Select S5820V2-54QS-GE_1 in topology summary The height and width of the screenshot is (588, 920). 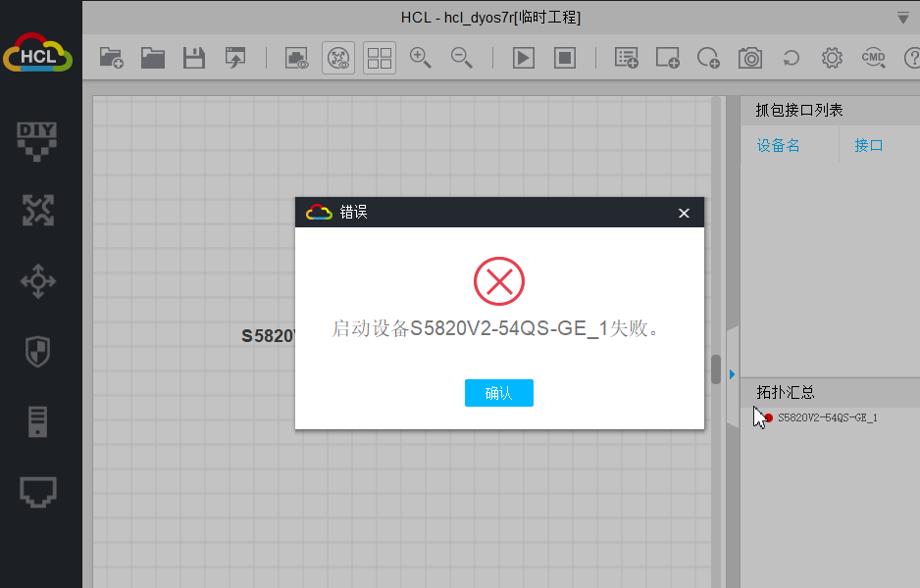[827, 418]
